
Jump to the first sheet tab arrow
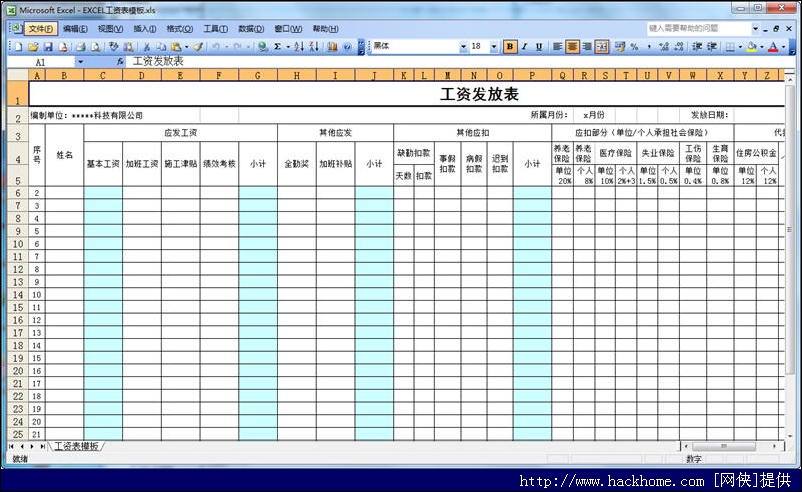11,446
